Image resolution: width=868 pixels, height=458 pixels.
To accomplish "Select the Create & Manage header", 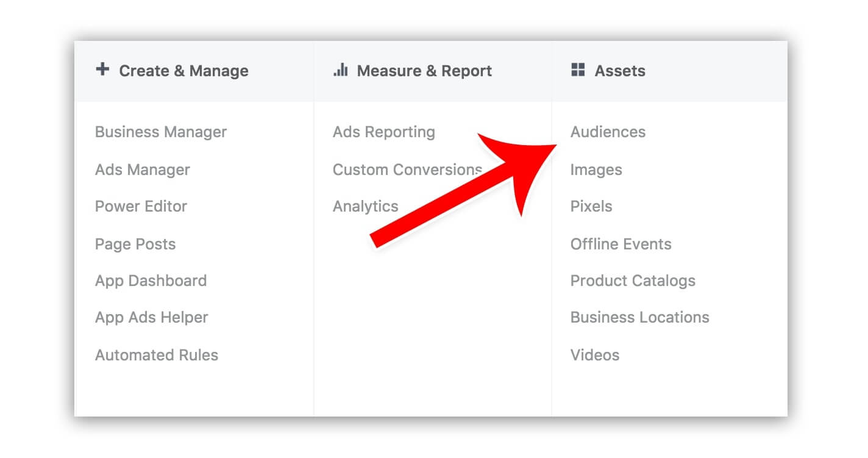I will click(183, 71).
